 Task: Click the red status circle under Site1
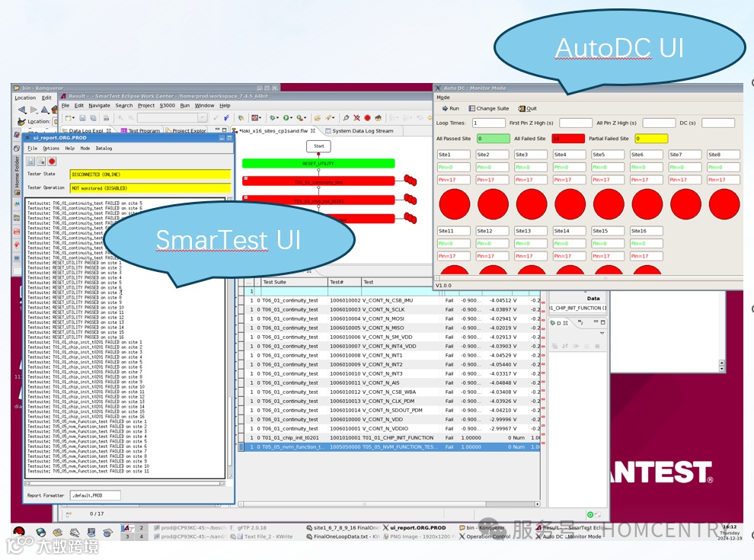coord(454,204)
